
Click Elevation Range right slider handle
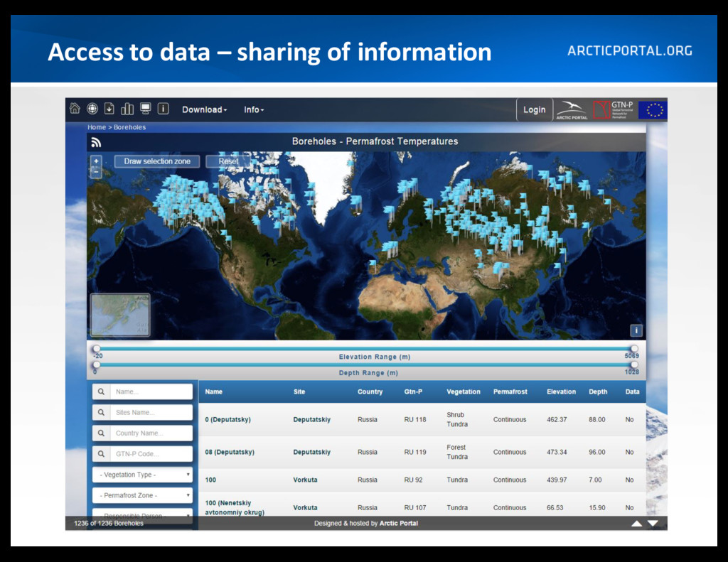634,349
